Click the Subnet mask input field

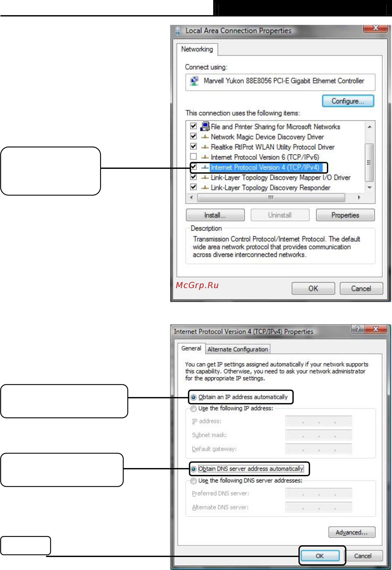[x=318, y=435]
